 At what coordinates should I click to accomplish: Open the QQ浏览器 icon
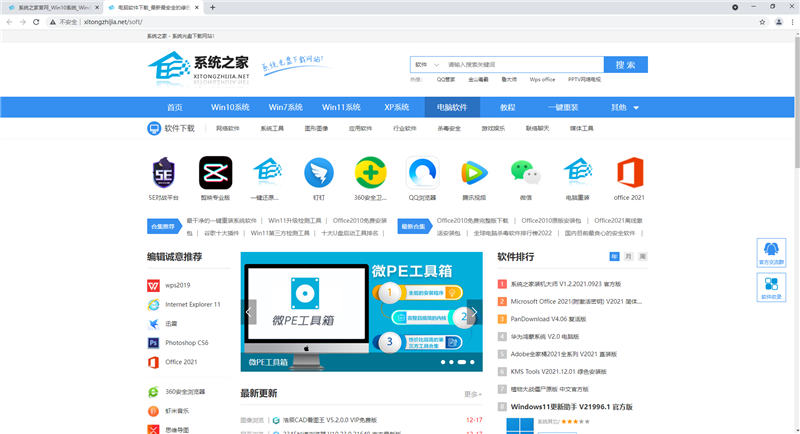click(x=422, y=172)
